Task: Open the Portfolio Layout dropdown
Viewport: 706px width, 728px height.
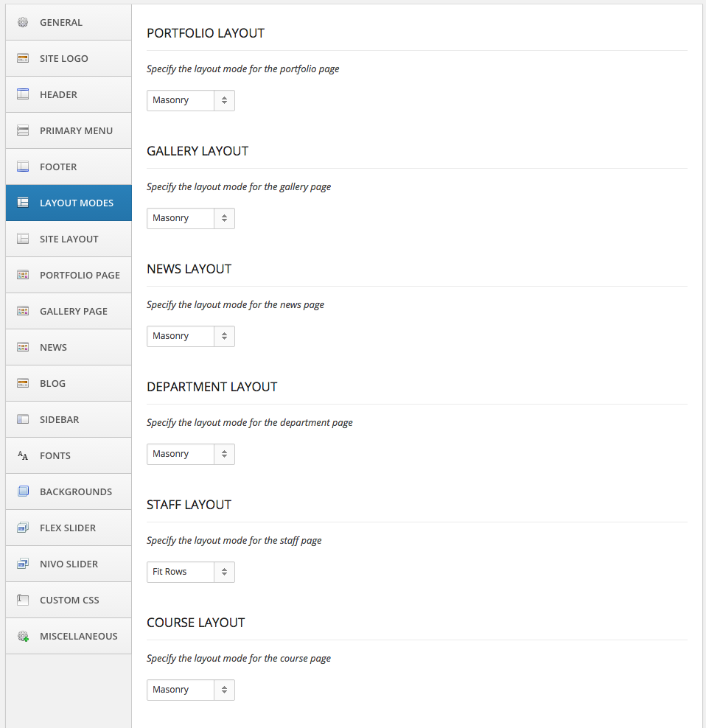Action: 190,100
